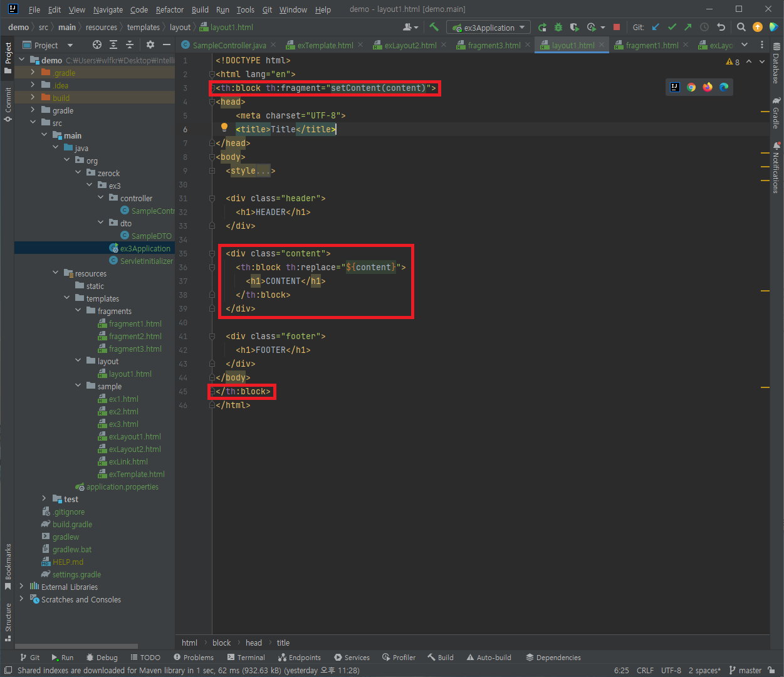
Task: Open Search Everywhere magnifier icon
Action: coord(741,27)
